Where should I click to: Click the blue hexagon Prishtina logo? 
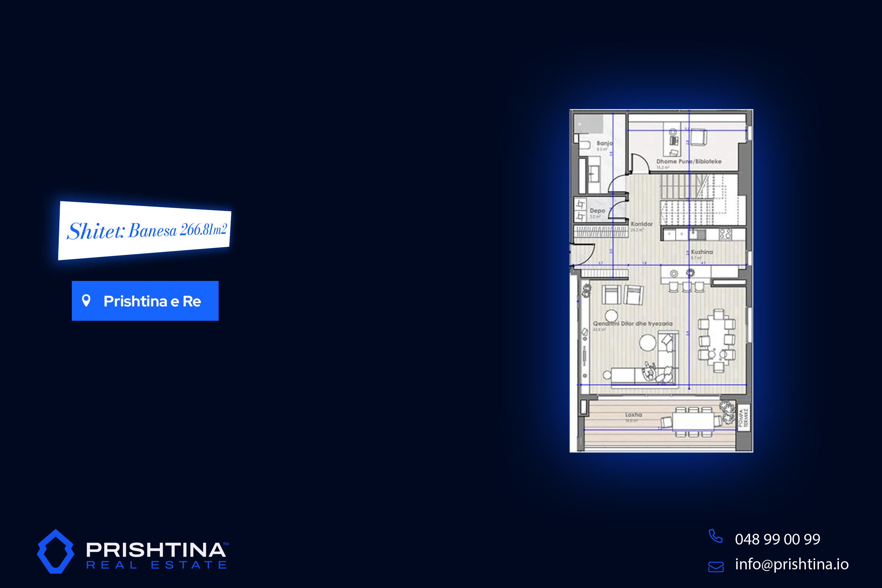(56, 551)
